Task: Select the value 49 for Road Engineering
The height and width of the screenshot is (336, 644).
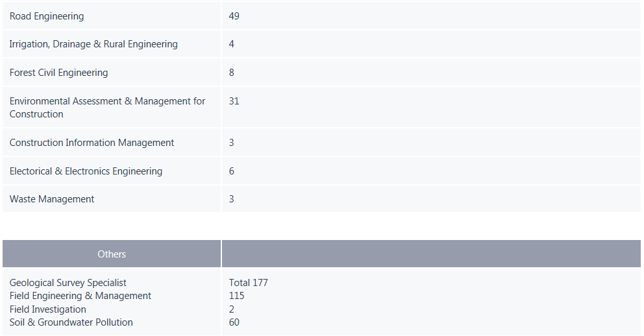Action: coord(234,16)
